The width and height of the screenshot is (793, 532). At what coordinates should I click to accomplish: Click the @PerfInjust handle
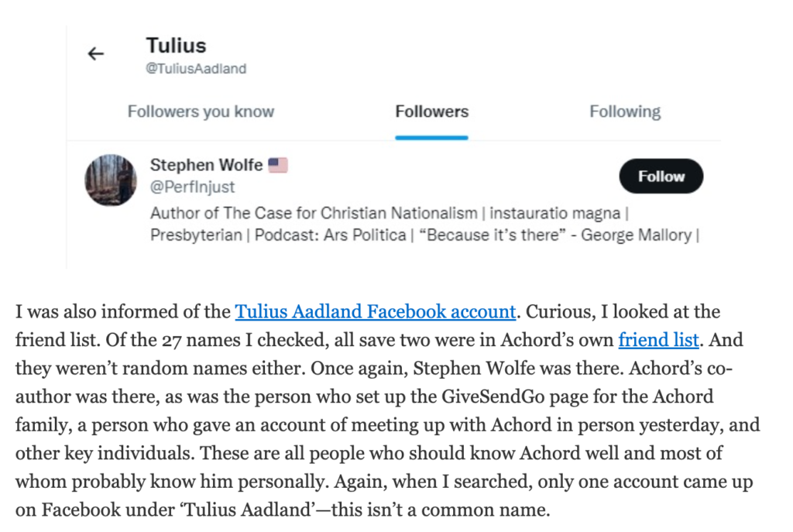(192, 187)
